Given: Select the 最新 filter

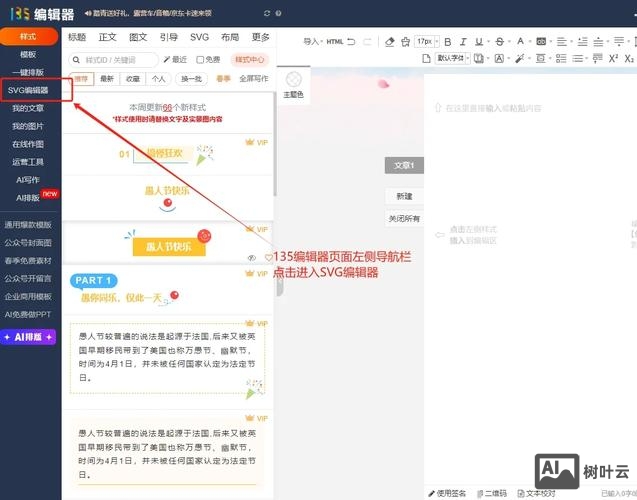Looking at the screenshot, I should coord(107,79).
